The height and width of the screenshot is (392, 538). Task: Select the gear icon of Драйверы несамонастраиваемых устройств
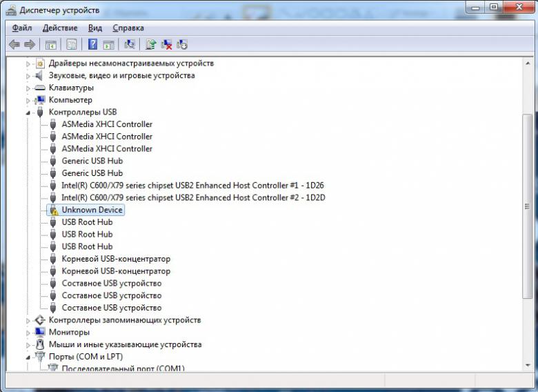40,63
